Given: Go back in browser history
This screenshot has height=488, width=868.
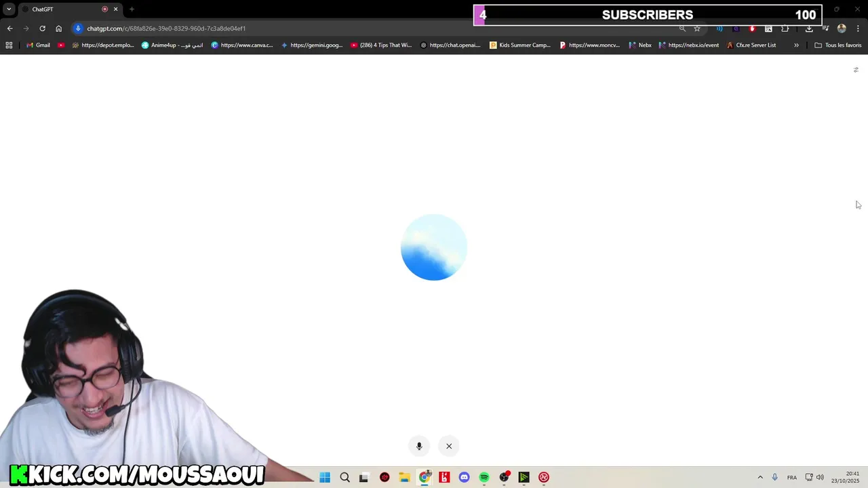Looking at the screenshot, I should coord(9,28).
